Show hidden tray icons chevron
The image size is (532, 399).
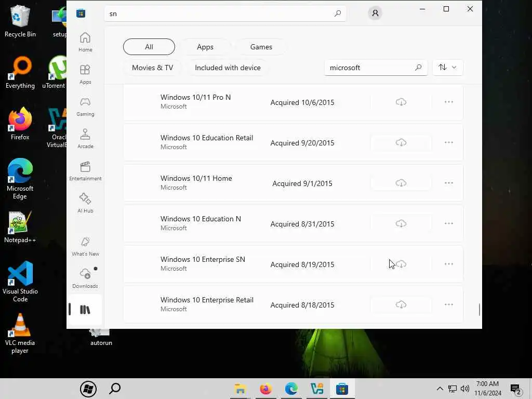[440, 389]
